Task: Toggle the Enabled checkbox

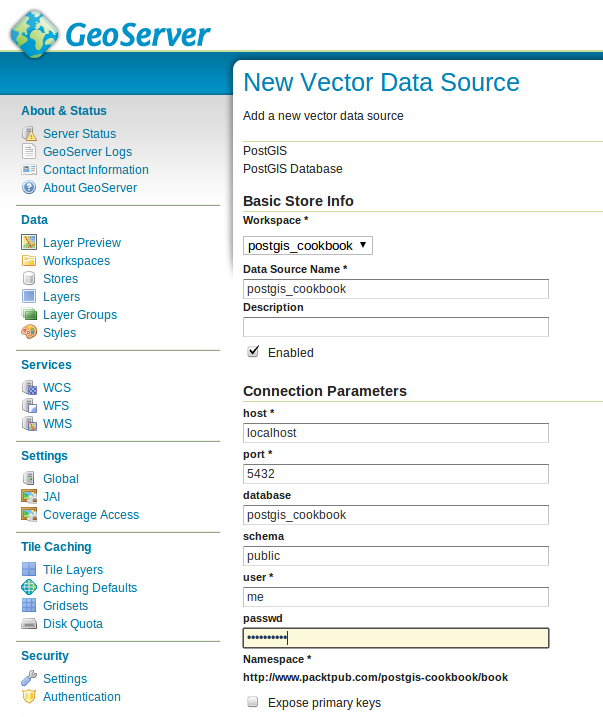Action: [253, 352]
